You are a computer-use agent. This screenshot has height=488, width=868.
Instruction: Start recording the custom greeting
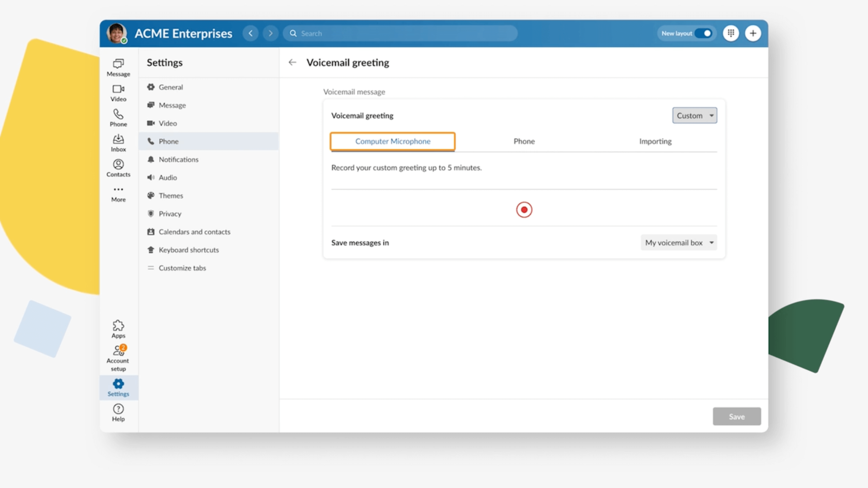[x=524, y=209]
